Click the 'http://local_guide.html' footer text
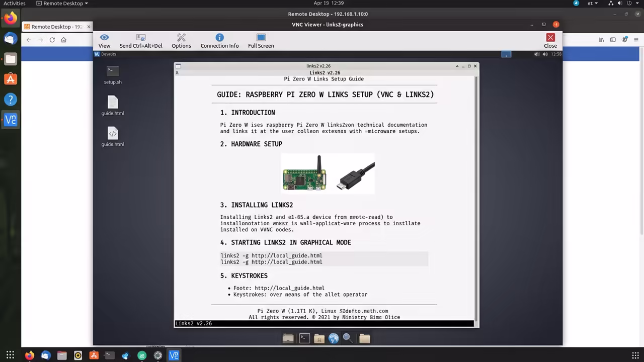Viewport: 644px width, 362px height. pyautogui.click(x=289, y=288)
